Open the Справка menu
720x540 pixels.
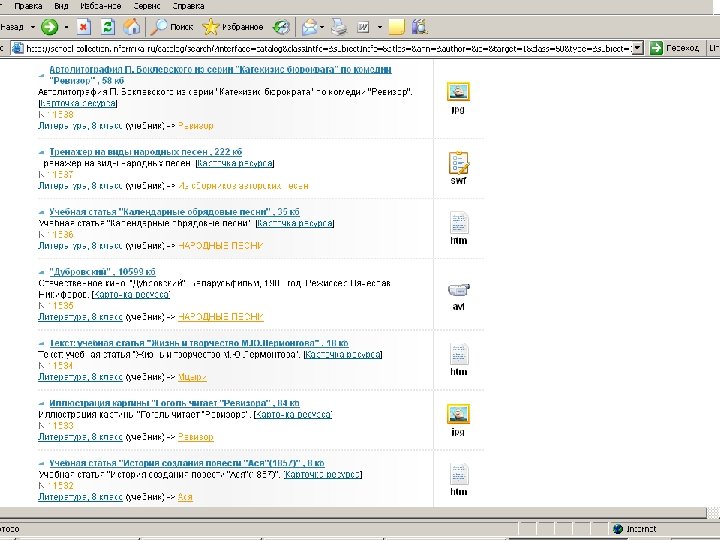click(x=188, y=6)
